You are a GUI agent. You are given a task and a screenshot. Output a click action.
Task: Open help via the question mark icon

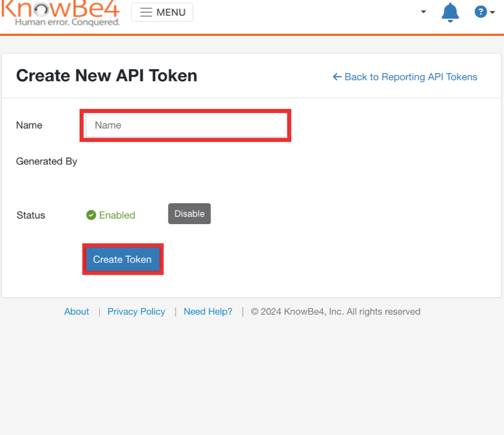coord(480,12)
